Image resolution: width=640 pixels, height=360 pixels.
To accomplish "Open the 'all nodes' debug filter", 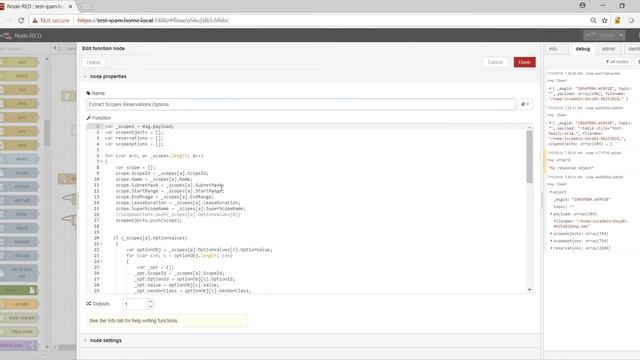I will [x=617, y=62].
